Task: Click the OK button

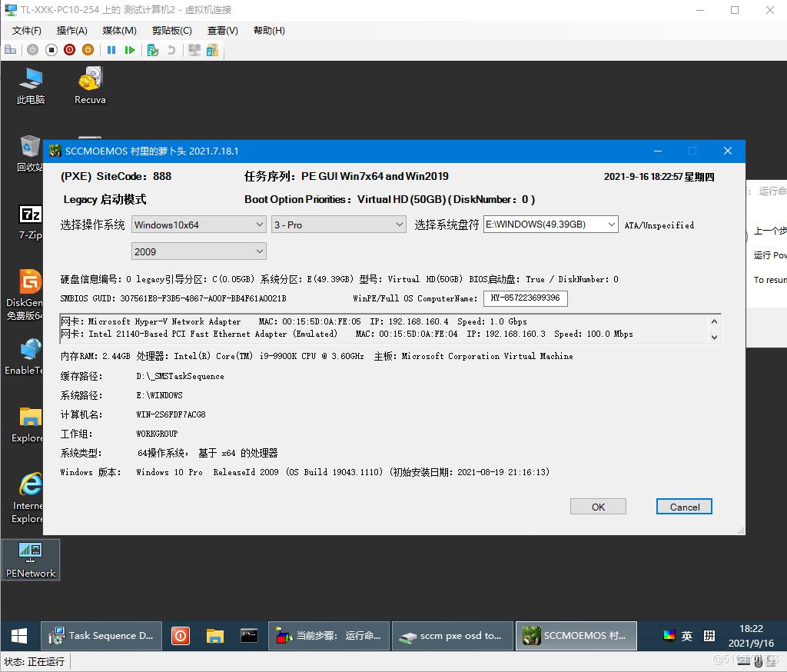Action: click(598, 506)
